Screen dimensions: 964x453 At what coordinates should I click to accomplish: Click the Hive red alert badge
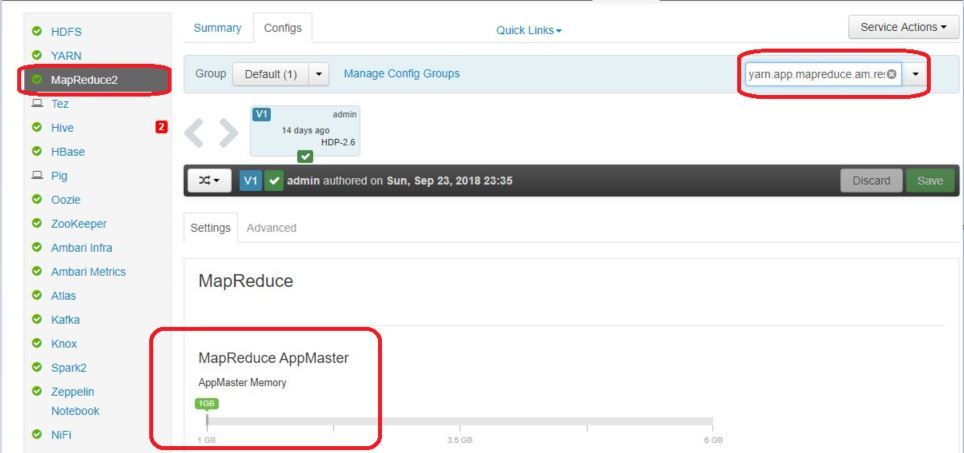point(161,127)
